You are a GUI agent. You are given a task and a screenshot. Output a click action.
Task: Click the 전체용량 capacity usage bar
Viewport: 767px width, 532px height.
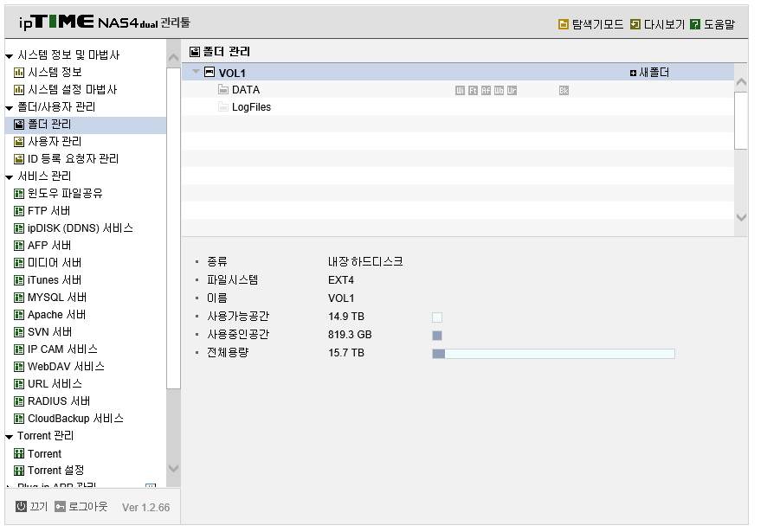point(553,354)
